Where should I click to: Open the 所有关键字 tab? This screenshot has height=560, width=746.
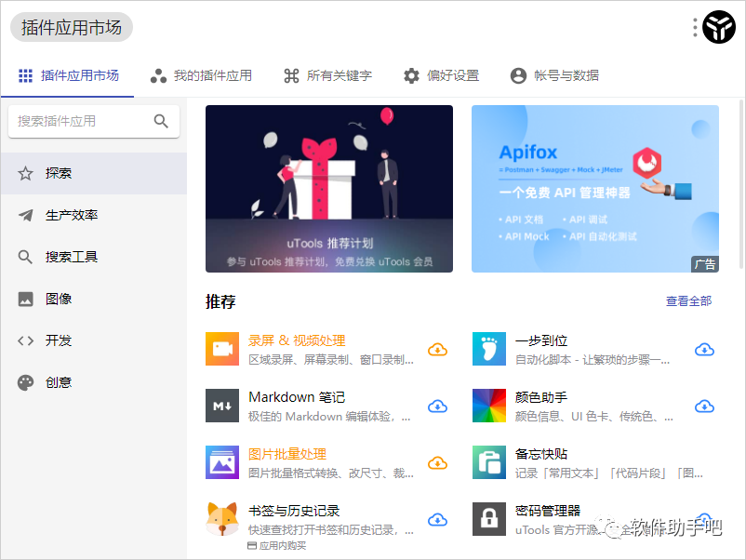(327, 75)
